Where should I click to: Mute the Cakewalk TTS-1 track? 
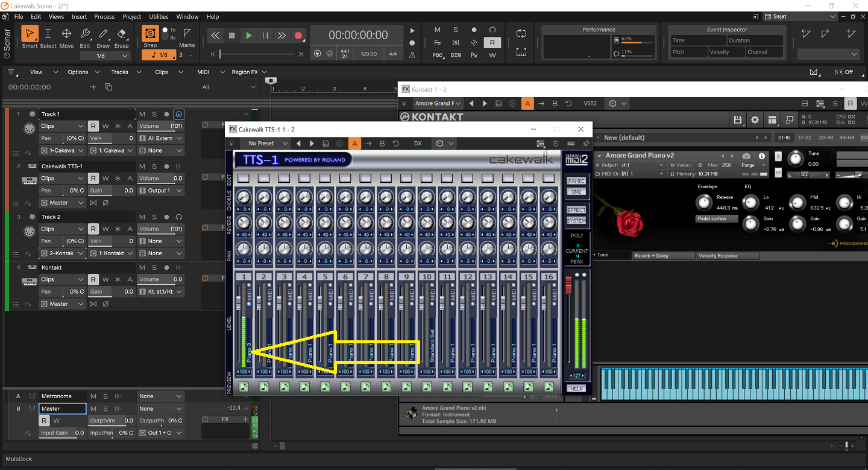(142, 166)
